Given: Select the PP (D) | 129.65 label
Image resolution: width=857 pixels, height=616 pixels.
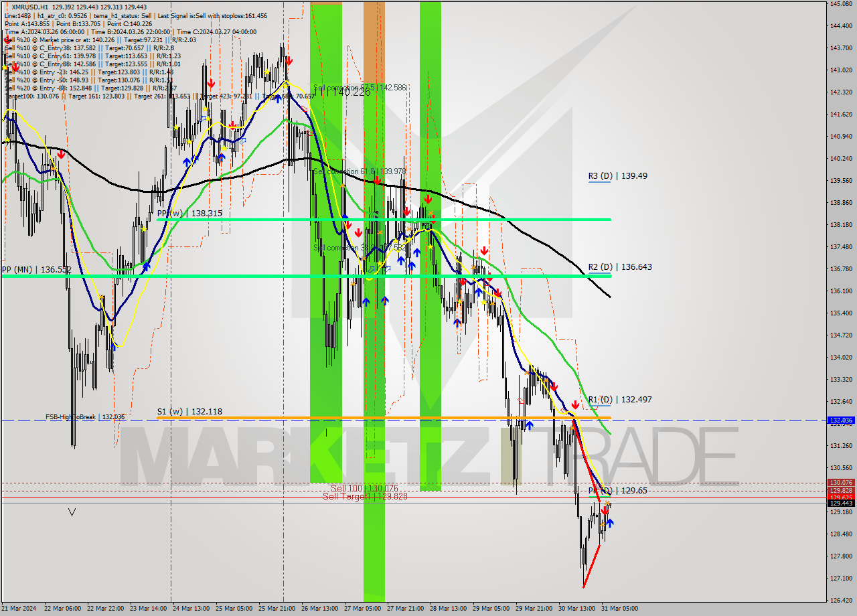Looking at the screenshot, I should tap(618, 491).
